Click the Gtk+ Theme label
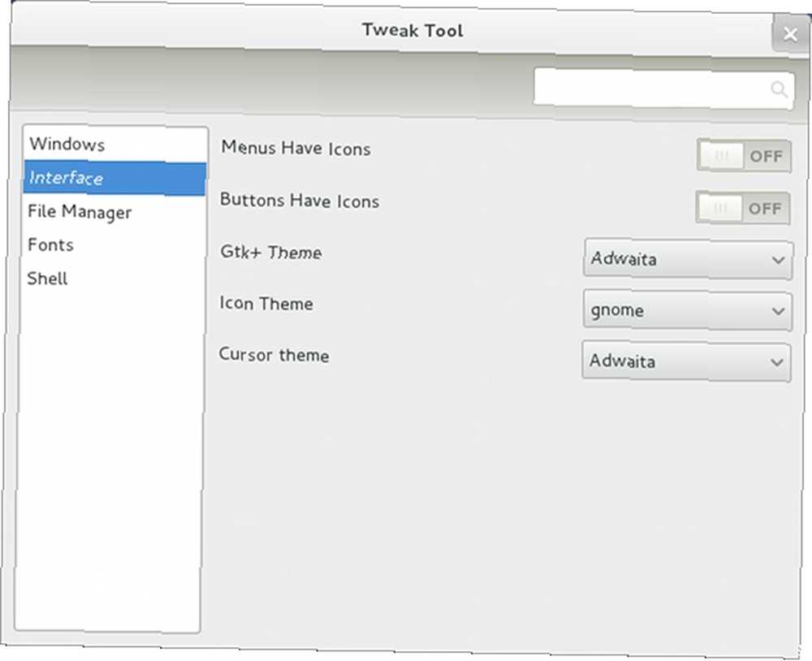Viewport: 812px width, 661px height. (x=271, y=252)
